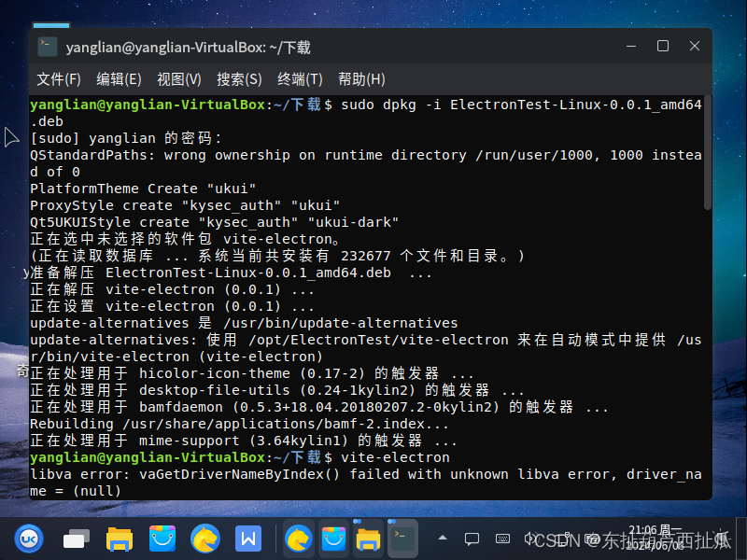
Task: Launch the software store pinned icon
Action: click(162, 539)
